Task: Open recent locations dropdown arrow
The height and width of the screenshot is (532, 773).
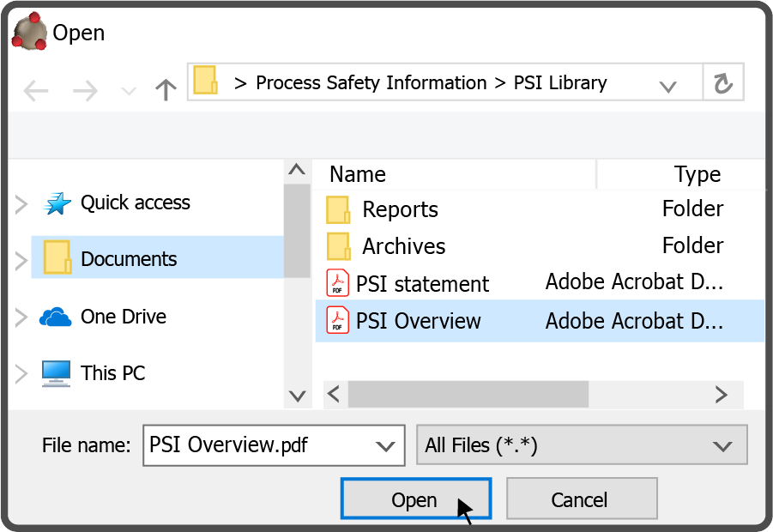Action: coord(129,91)
